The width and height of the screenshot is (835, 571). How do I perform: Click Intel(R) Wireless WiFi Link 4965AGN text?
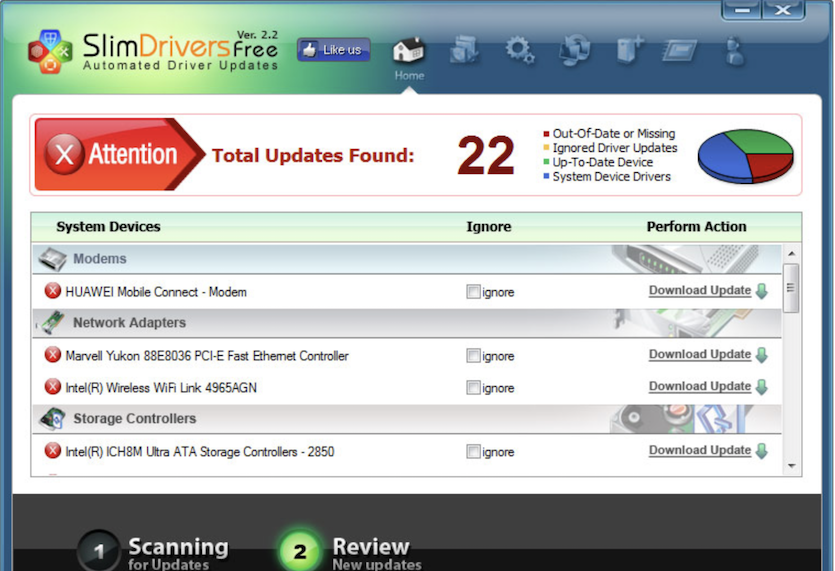[x=161, y=388]
